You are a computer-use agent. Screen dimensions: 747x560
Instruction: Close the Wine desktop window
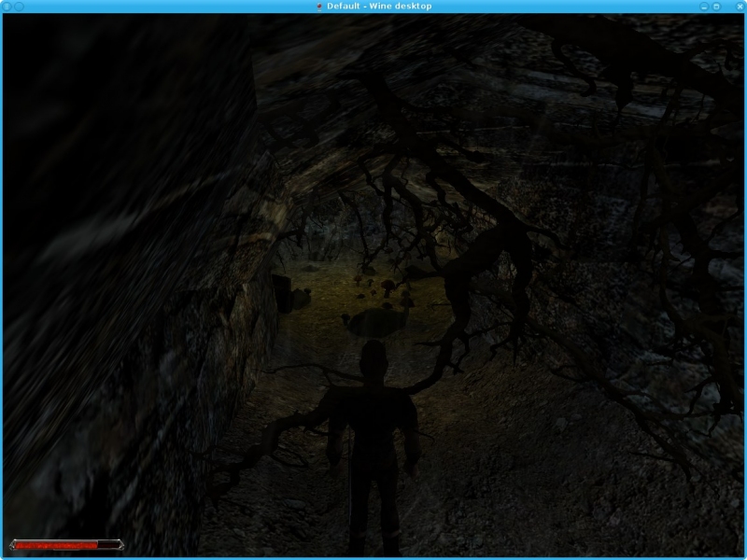click(x=740, y=7)
